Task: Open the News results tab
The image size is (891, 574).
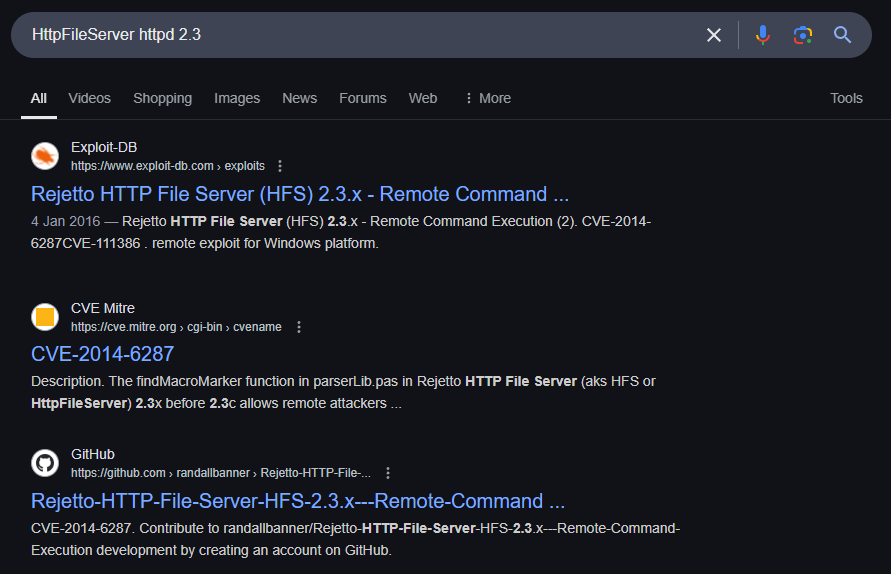Action: pyautogui.click(x=299, y=98)
